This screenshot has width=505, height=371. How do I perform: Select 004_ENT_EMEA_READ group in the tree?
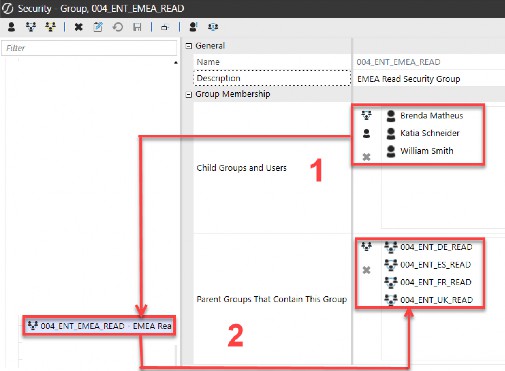click(x=99, y=326)
